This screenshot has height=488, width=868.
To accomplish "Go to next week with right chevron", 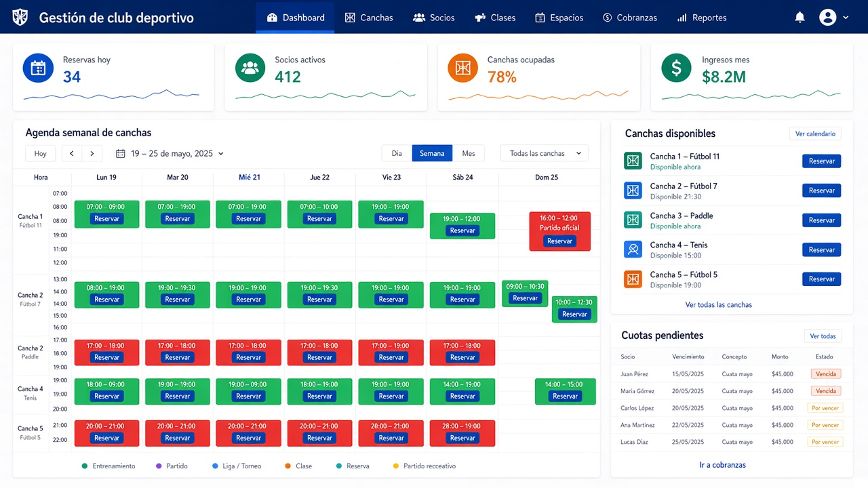I will point(92,153).
